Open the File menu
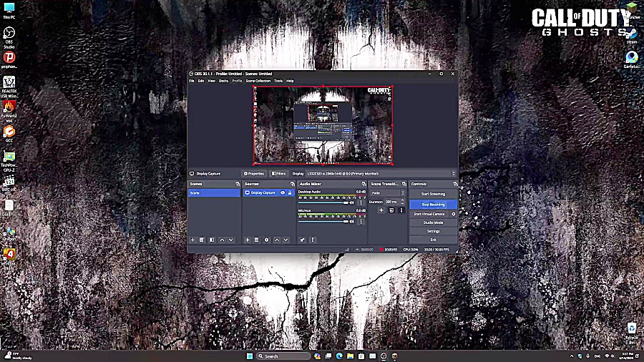 point(192,81)
